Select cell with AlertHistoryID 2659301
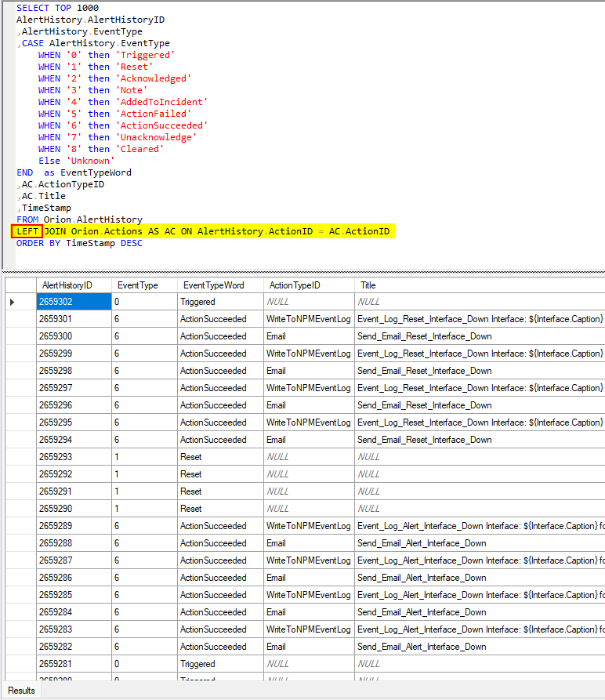Viewport: 605px width, 700px height. 74,319
